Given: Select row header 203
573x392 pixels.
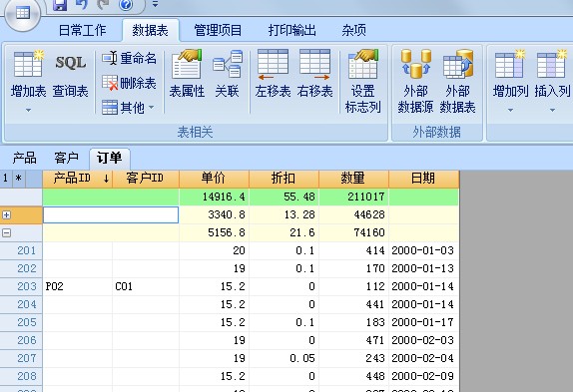Looking at the screenshot, I should pyautogui.click(x=21, y=286).
